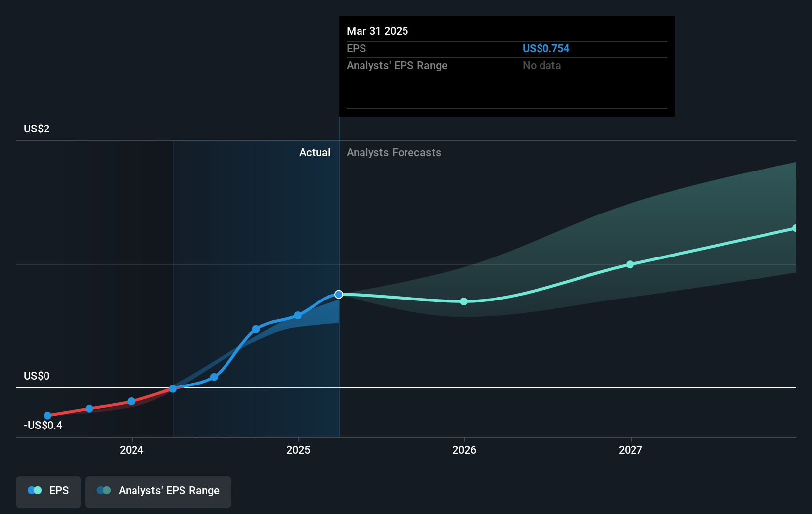Viewport: 812px width, 514px height.
Task: Click the last forecast EPS point at chart edge
Action: point(795,228)
